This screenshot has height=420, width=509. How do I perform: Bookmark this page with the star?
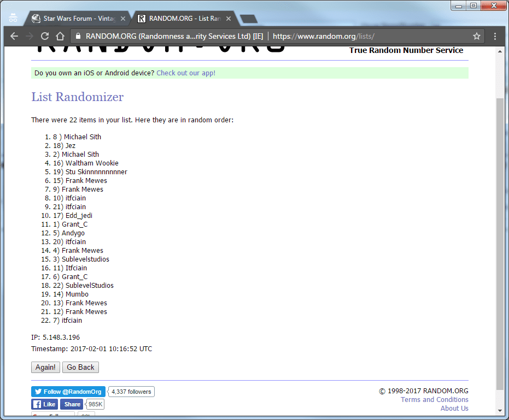point(476,36)
